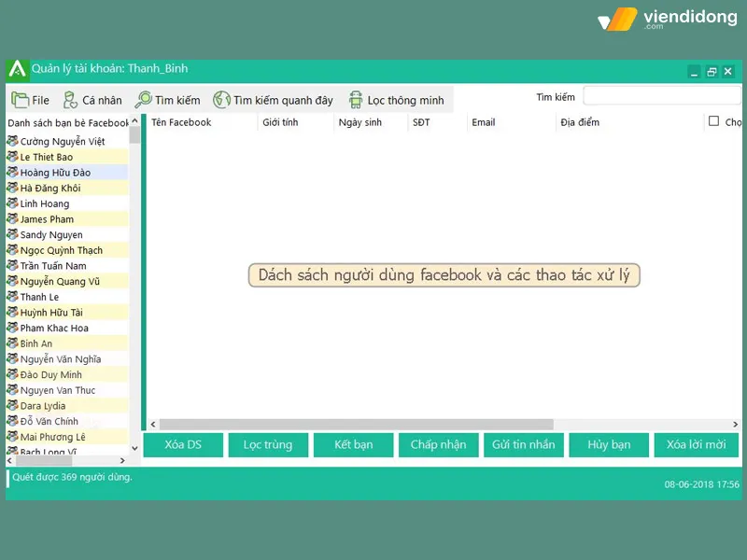747x560 pixels.
Task: Click the friend icon next to Trần Tuấn Nam
Action: pyautogui.click(x=12, y=265)
